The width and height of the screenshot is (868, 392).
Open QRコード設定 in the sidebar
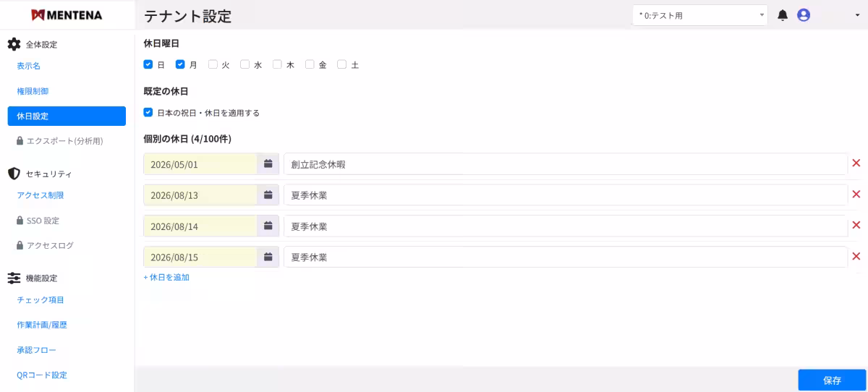click(42, 375)
